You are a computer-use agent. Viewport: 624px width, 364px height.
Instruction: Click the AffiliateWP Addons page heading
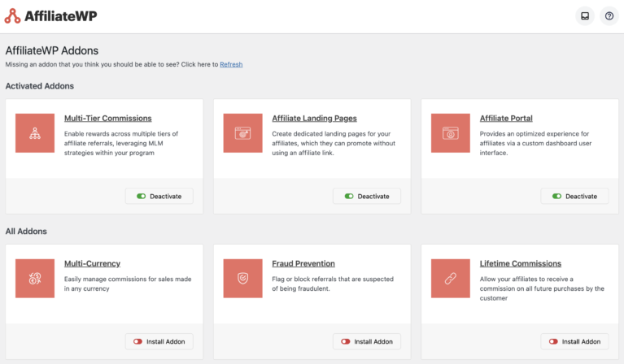click(52, 51)
